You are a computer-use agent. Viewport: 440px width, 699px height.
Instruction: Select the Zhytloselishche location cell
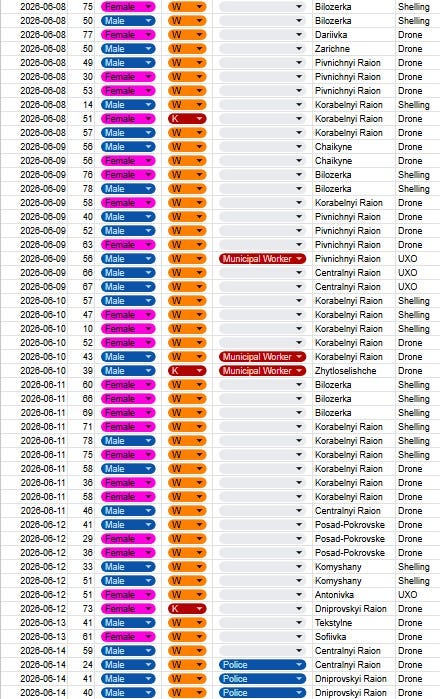[354, 371]
